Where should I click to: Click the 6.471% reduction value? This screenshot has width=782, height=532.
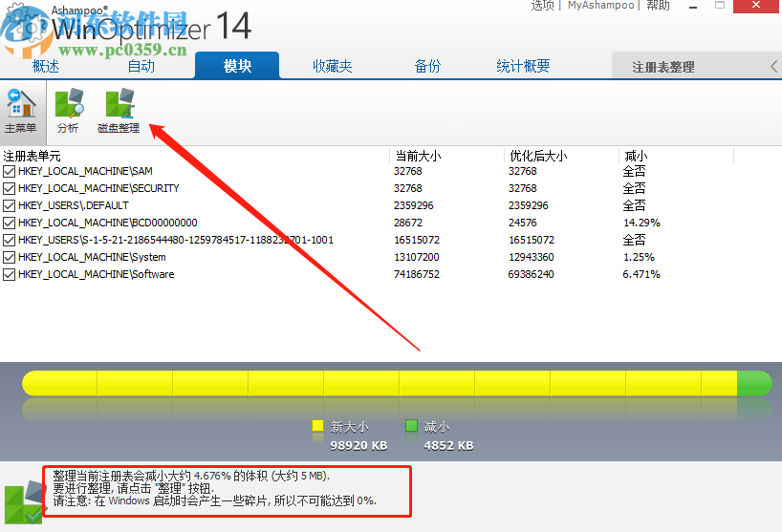[641, 274]
